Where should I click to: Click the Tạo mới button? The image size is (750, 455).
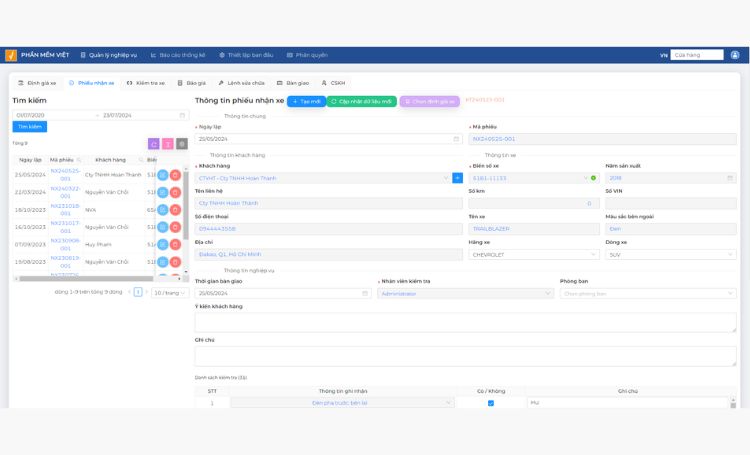pos(306,101)
